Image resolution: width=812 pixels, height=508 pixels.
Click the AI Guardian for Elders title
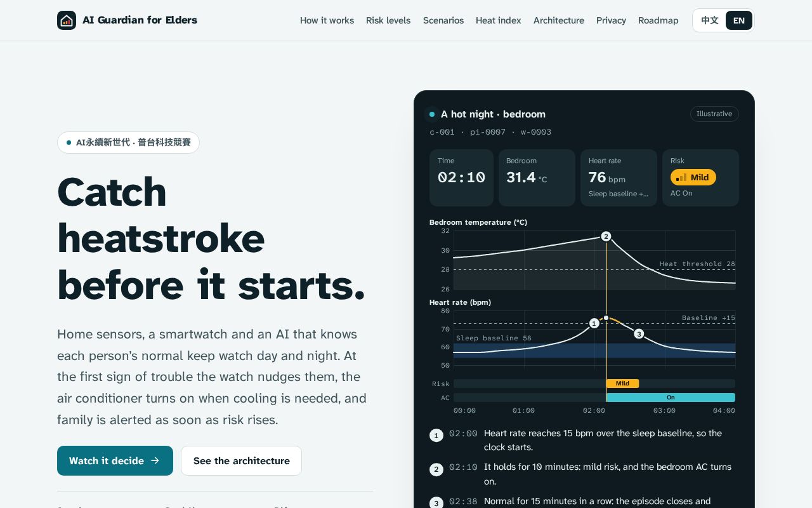click(x=140, y=20)
